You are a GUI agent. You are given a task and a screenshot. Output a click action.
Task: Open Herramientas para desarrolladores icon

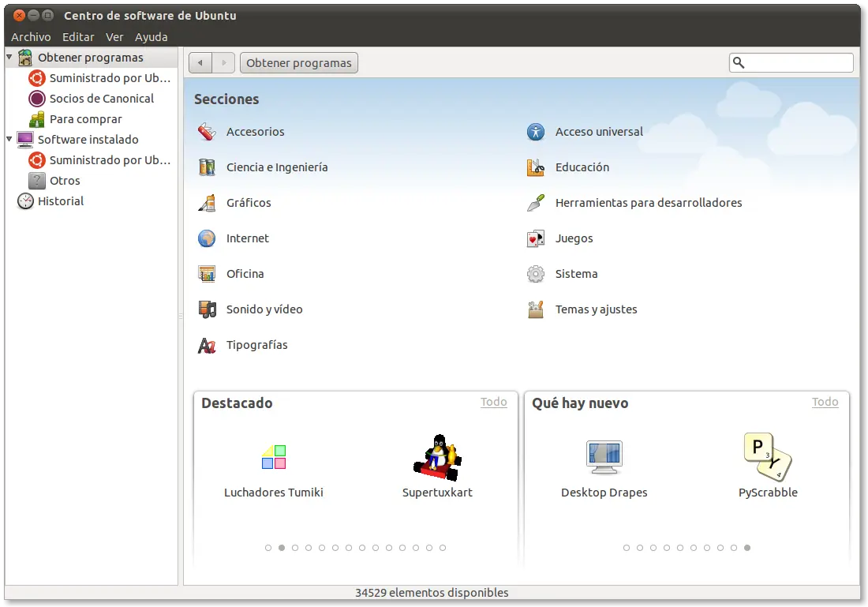click(535, 203)
